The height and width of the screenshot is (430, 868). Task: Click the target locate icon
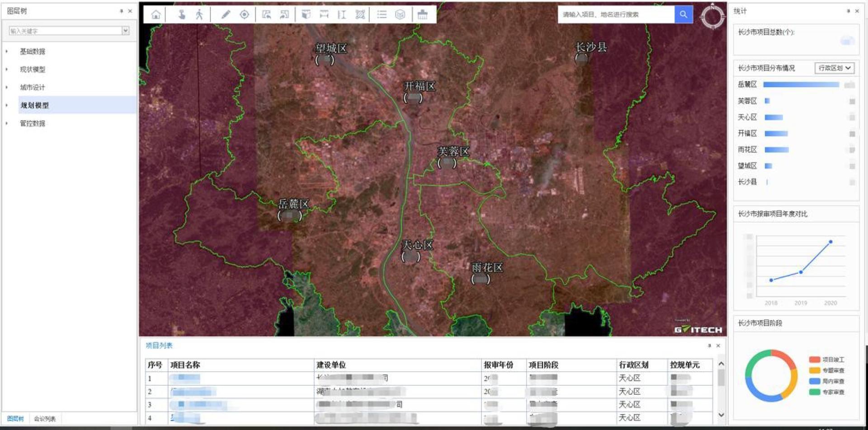(x=244, y=14)
